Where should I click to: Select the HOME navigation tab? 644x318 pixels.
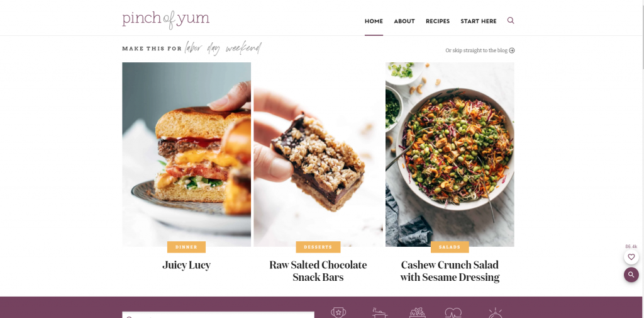pos(374,21)
